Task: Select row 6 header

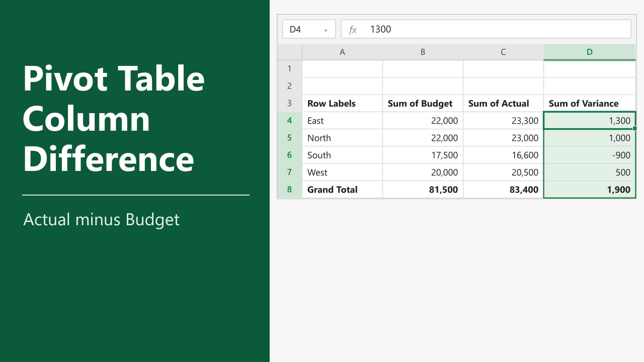Action: click(290, 155)
